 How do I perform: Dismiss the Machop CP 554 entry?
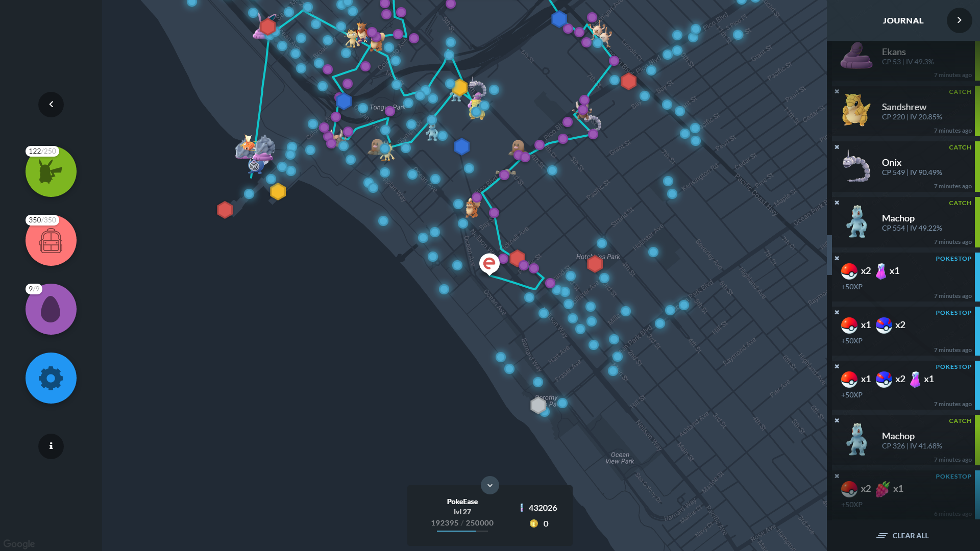(x=837, y=203)
